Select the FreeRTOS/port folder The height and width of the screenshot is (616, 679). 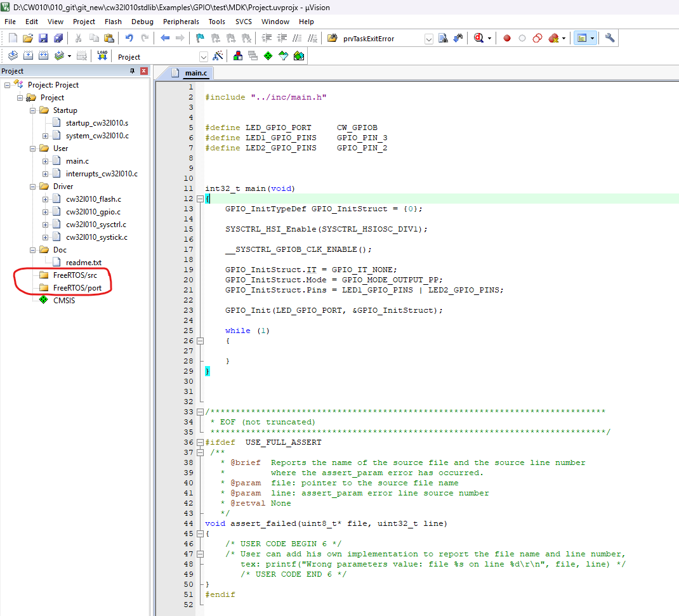pyautogui.click(x=77, y=288)
